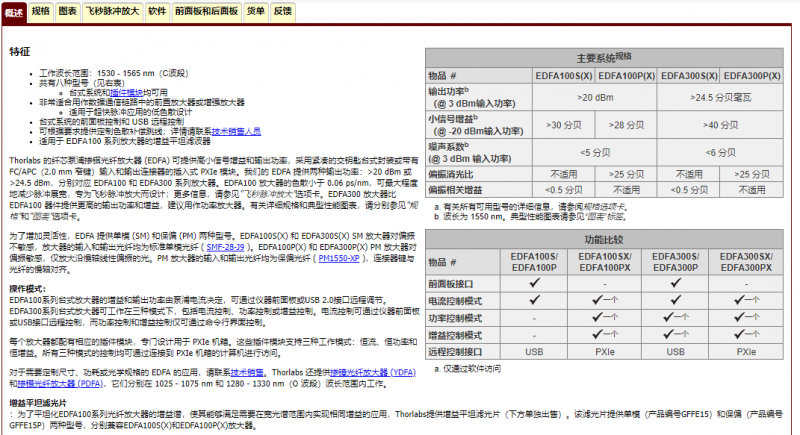Switch to 前面板和后面板 tab
This screenshot has width=800, height=435.
coord(207,11)
